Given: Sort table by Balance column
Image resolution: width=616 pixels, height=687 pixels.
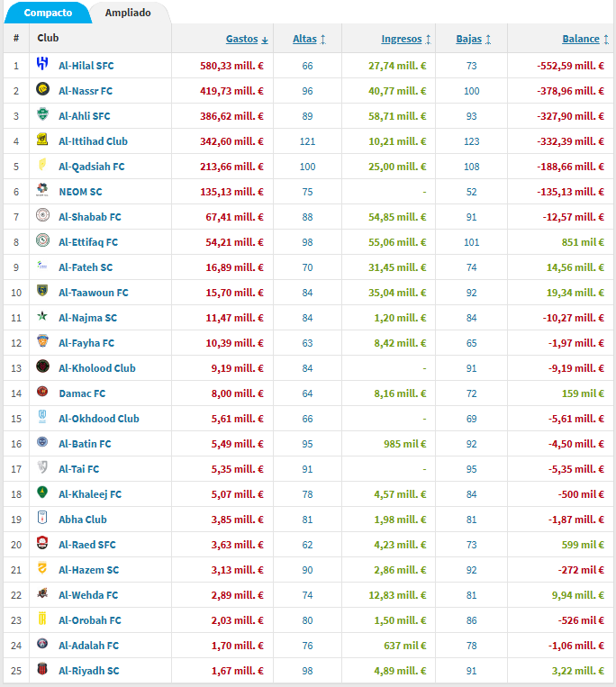Looking at the screenshot, I should coord(585,39).
